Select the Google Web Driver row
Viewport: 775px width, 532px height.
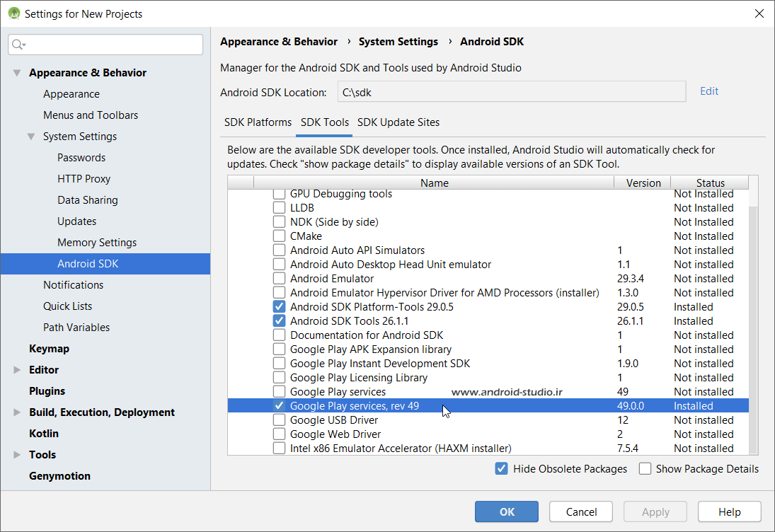488,434
